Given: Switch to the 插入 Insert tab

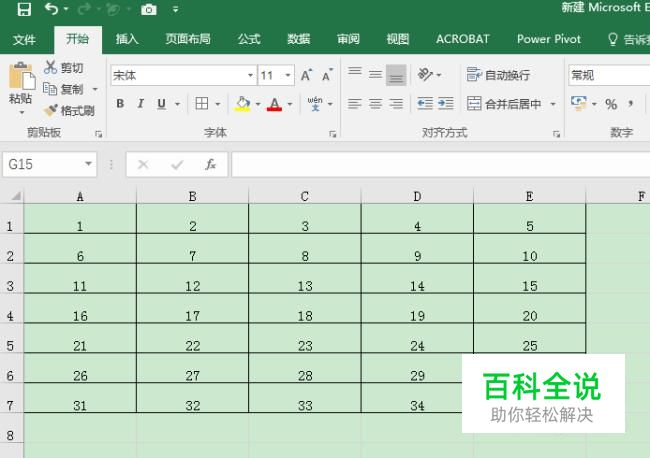Looking at the screenshot, I should (127, 39).
